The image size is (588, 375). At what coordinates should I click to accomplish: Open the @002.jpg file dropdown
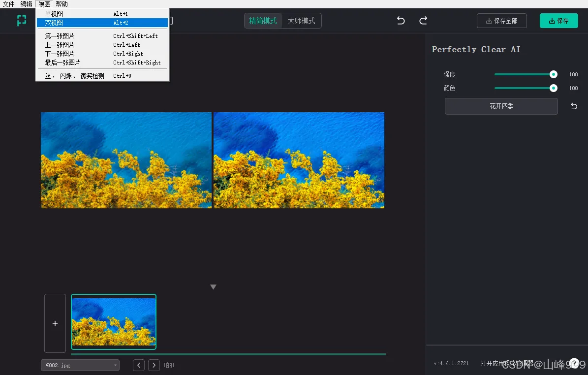[x=80, y=365]
